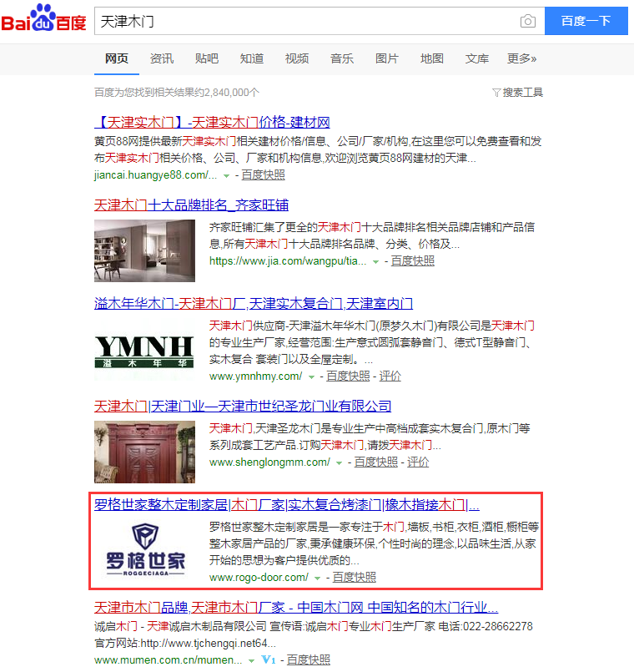Open 百度快照 for mumen.com.cn result

pyautogui.click(x=309, y=660)
